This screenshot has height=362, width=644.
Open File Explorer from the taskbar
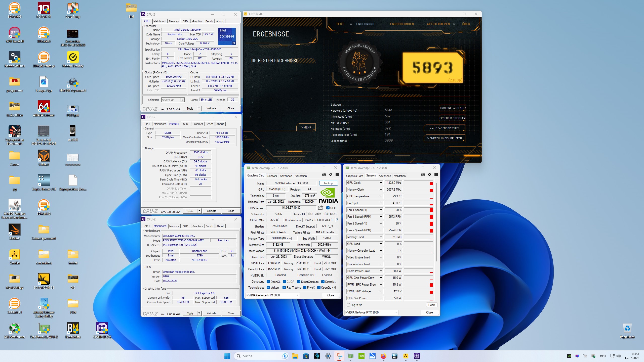pyautogui.click(x=295, y=356)
